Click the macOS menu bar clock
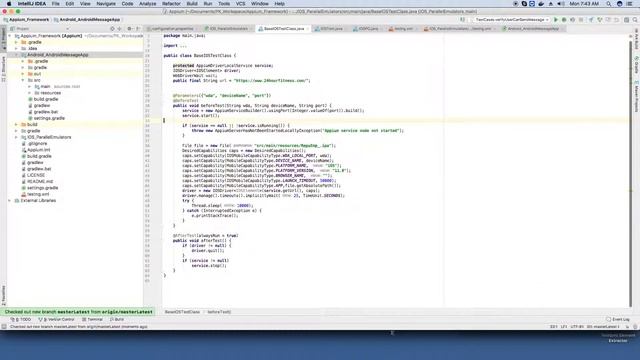Viewport: 640px width, 360px height. (x=584, y=4)
